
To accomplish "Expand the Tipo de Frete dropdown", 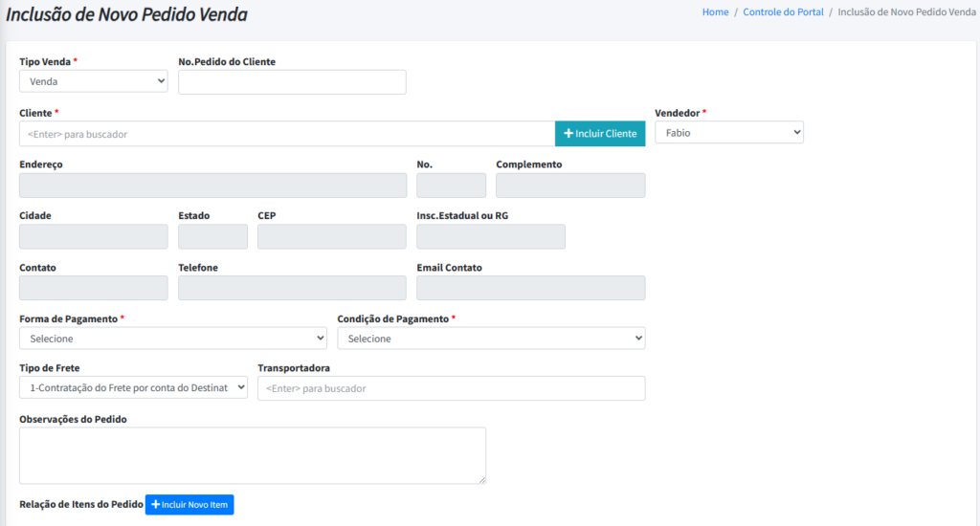I will (133, 387).
